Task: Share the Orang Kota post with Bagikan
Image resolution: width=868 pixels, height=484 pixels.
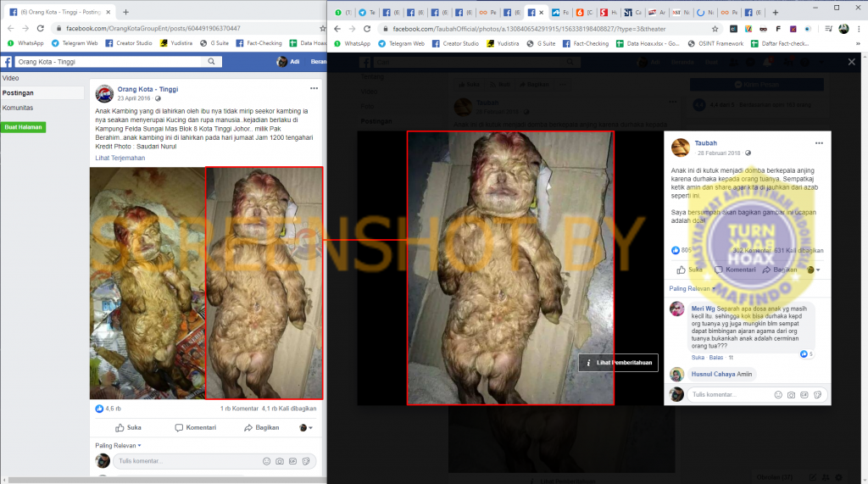Action: 262,427
